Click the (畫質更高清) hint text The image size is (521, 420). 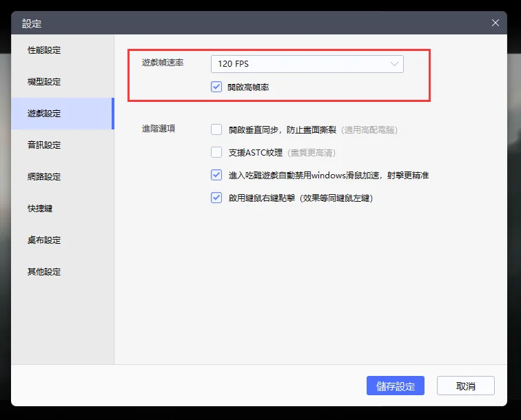[x=311, y=153]
